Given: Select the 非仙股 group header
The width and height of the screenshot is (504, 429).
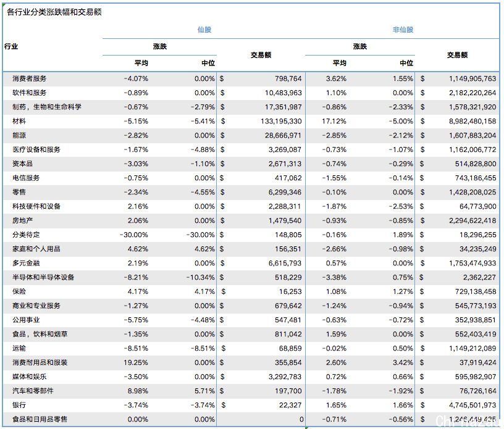Looking at the screenshot, I should (403, 30).
